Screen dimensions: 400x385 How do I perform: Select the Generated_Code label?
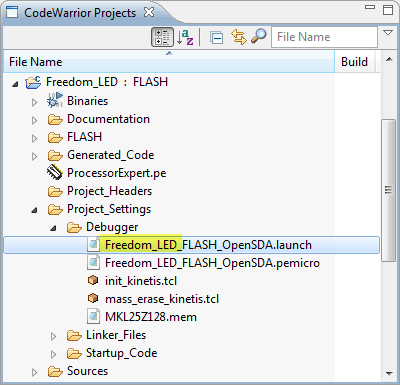coord(111,155)
